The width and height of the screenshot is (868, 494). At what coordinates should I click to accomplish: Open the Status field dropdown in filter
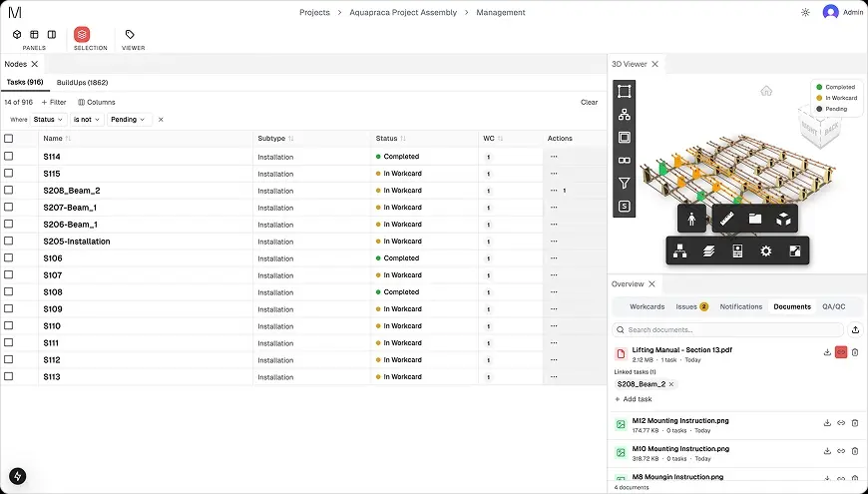tap(48, 120)
